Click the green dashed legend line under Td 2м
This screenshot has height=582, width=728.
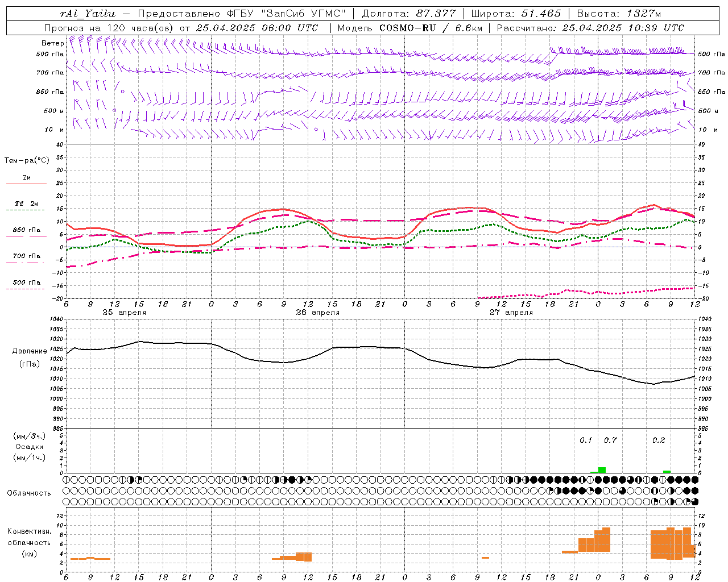pos(25,210)
